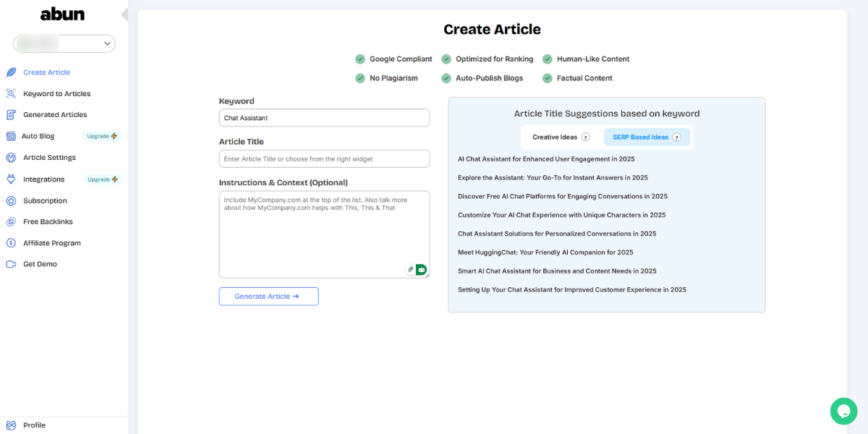Collapse the sidebar using the arrow handle
The image size is (868, 434).
[x=124, y=14]
